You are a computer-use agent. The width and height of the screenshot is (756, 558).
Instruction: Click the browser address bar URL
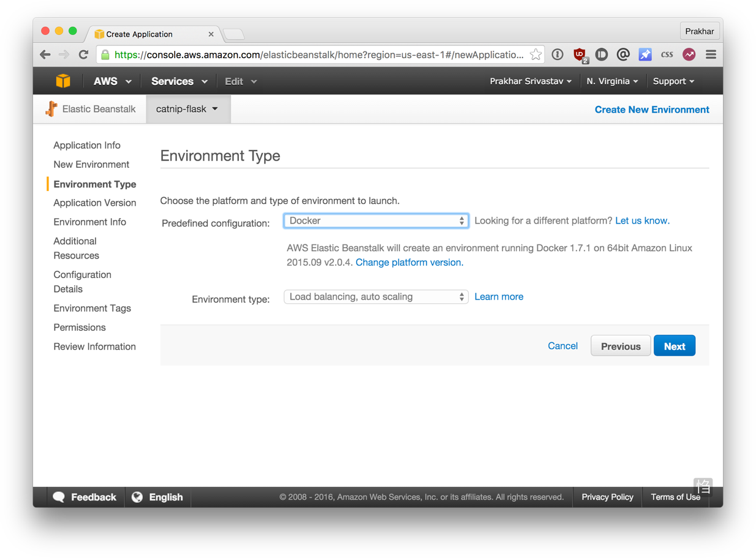click(x=319, y=55)
